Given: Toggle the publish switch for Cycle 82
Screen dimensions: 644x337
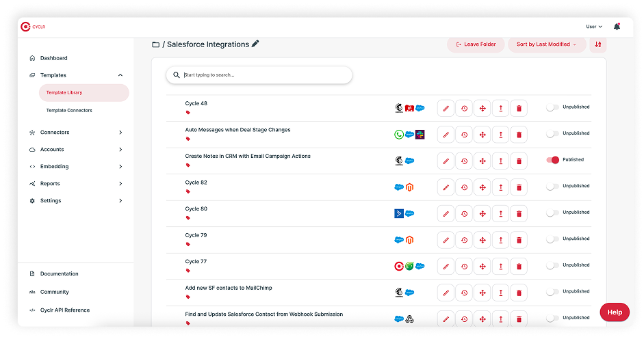Looking at the screenshot, I should 552,186.
